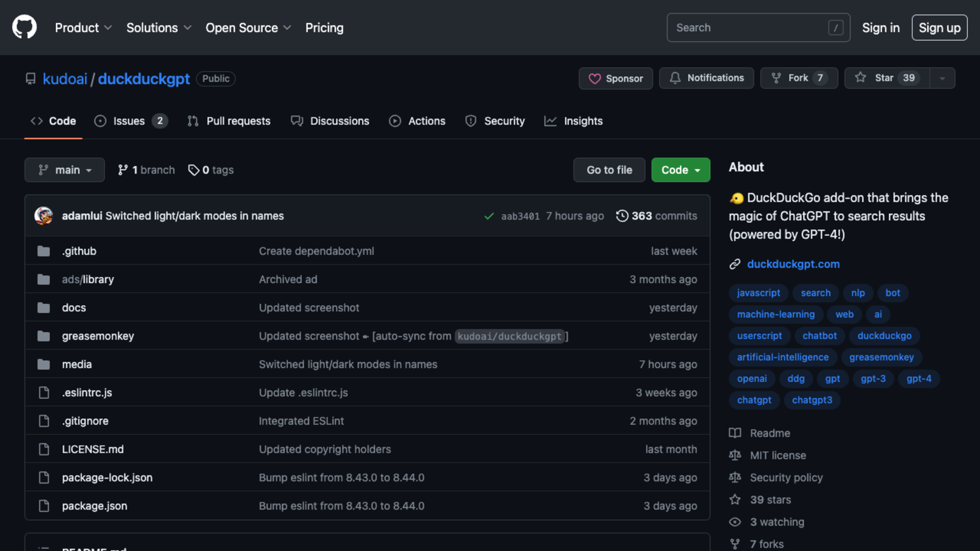Open adamlui's avatar thumbnail
Image resolution: width=980 pixels, height=551 pixels.
[44, 216]
